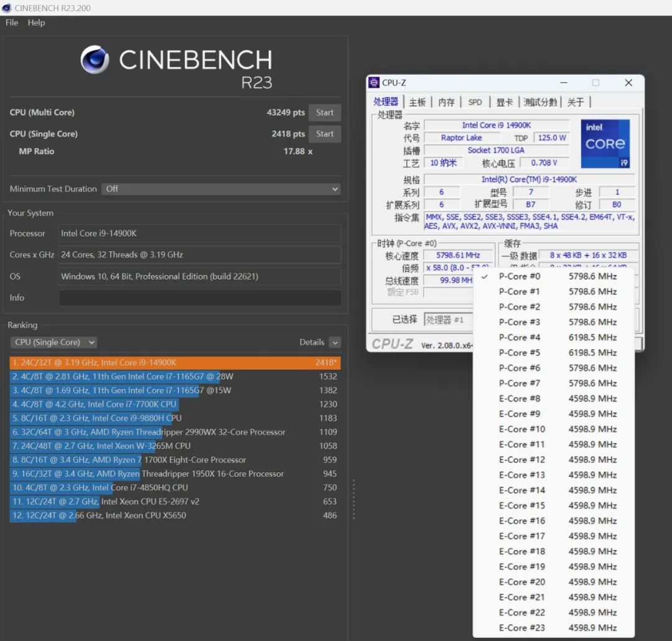Image resolution: width=672 pixels, height=641 pixels.
Task: Switch to the SPD tab in CPU-Z
Action: tap(475, 102)
